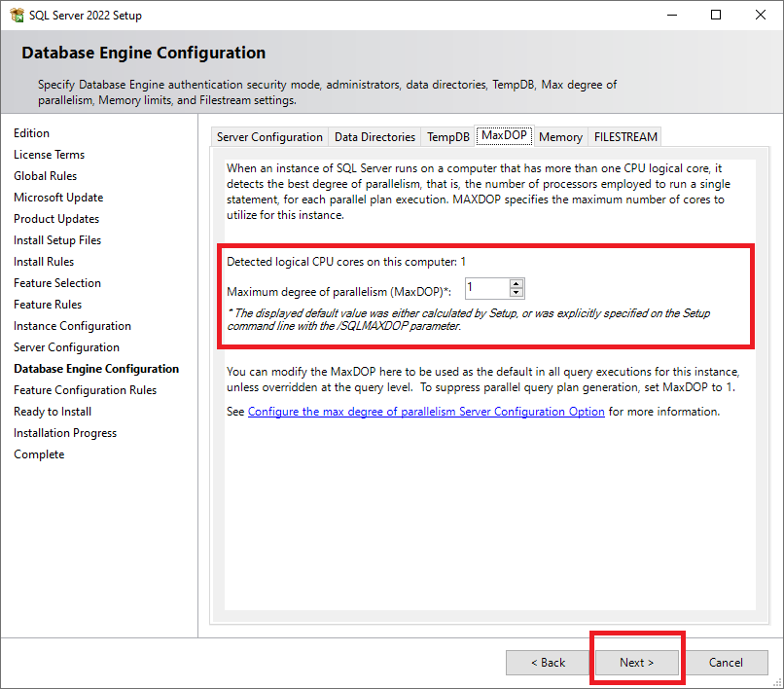This screenshot has height=689, width=784.
Task: Minimize the setup window
Action: coord(671,15)
